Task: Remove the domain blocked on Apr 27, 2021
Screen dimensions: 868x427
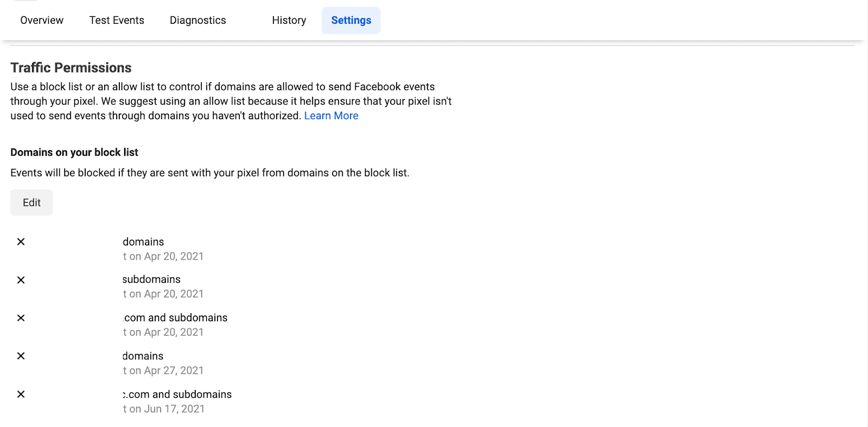Action: [21, 356]
